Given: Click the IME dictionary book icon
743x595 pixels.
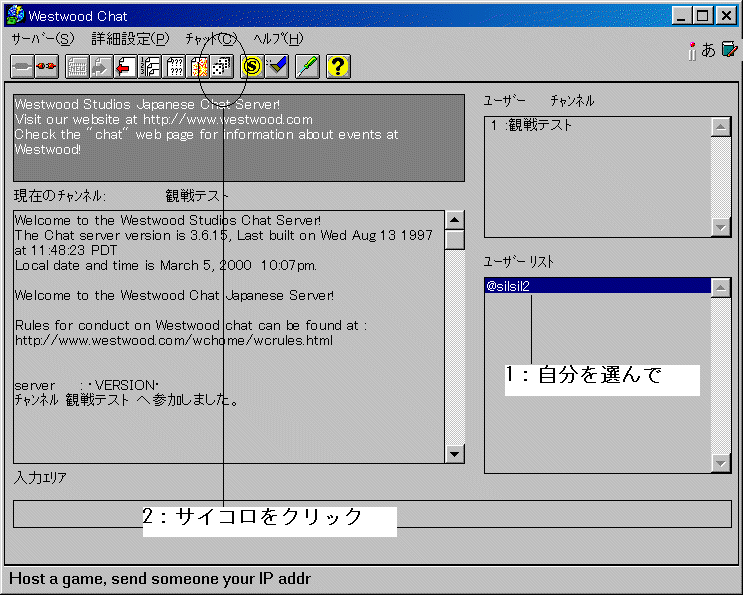Looking at the screenshot, I should [x=729, y=49].
